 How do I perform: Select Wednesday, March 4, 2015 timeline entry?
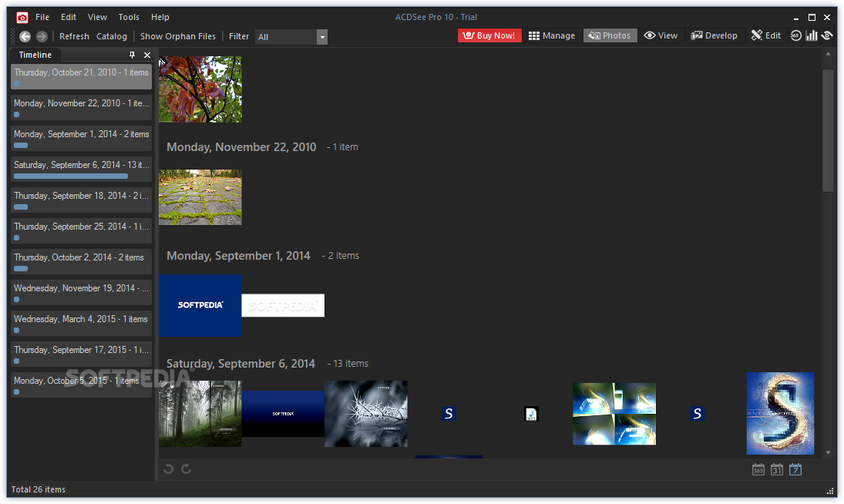[x=81, y=323]
